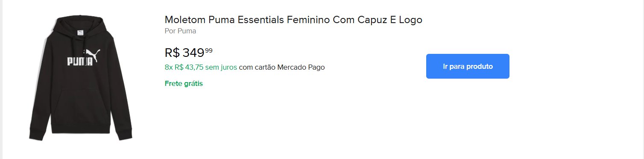The image size is (644, 159).
Task: Click the white Puma cat logo on hoodie
Action: pos(91,56)
